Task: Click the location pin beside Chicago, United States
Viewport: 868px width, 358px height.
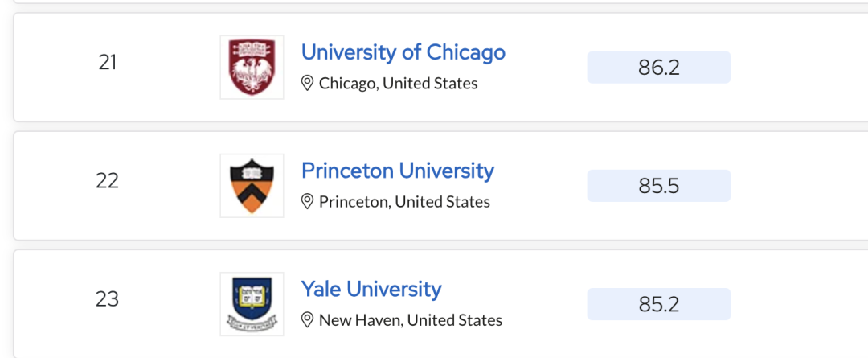Action: [307, 83]
